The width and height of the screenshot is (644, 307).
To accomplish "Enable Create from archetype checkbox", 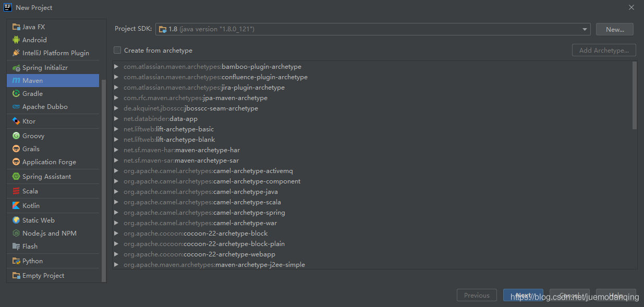I will coord(117,50).
